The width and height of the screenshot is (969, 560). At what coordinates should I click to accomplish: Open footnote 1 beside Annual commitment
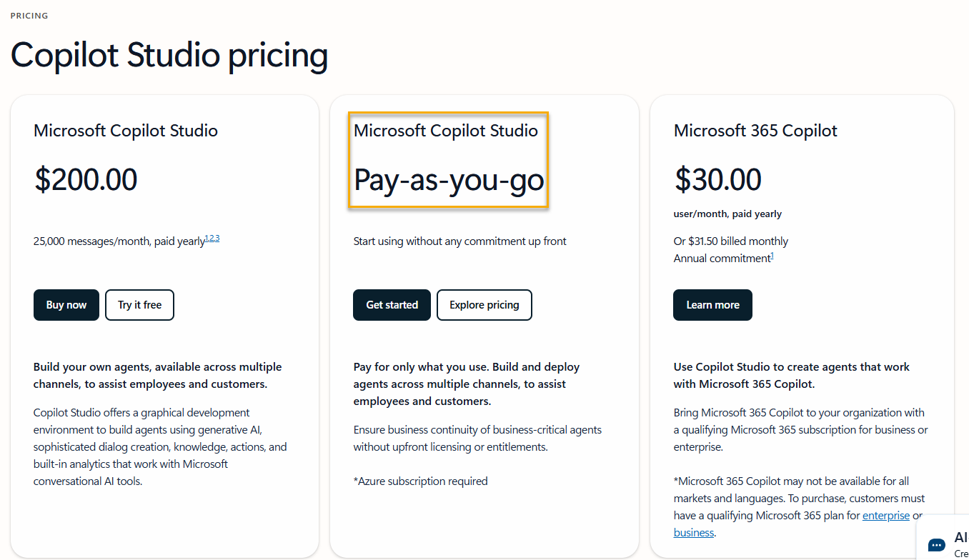tap(772, 256)
